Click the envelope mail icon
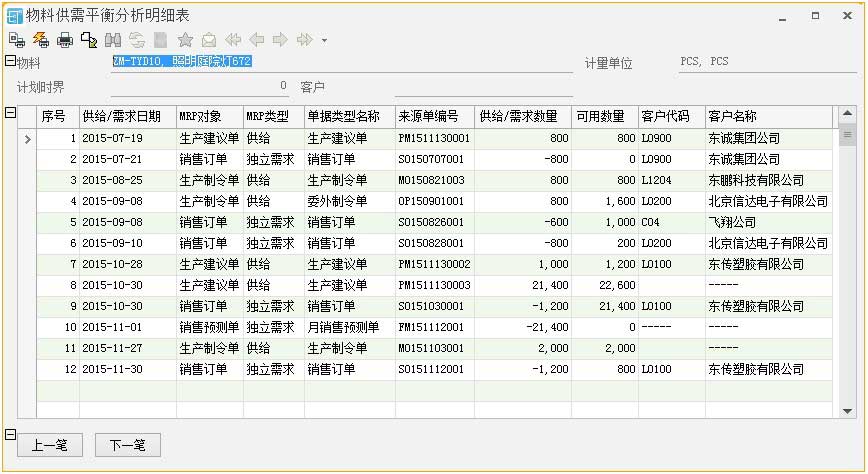The image size is (868, 474). coord(209,40)
